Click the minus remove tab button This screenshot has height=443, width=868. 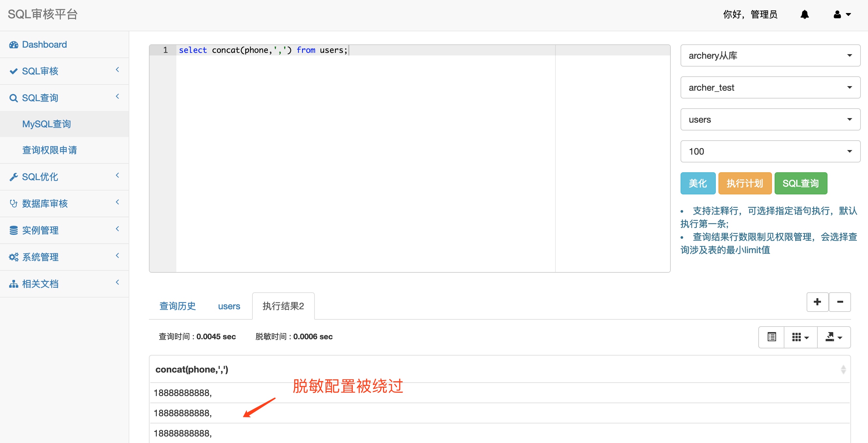pos(840,302)
